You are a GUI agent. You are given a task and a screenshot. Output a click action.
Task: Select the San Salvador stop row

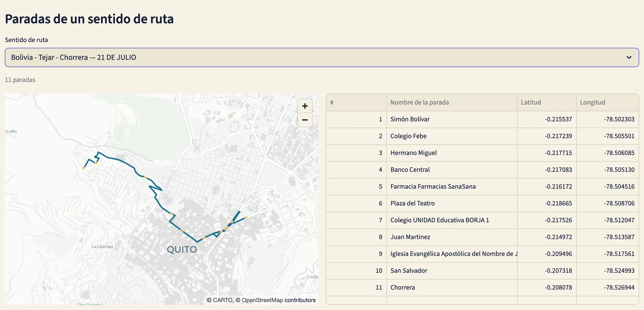click(482, 271)
